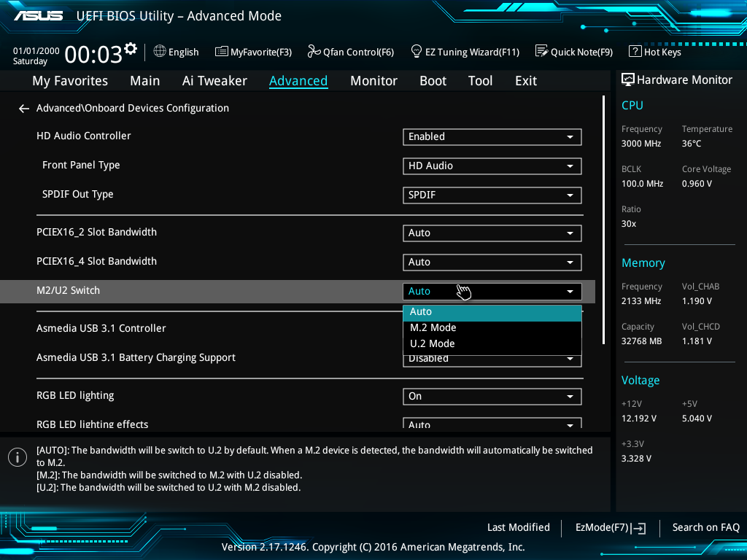This screenshot has width=747, height=560.
Task: Click Advanced\Onboard Devices Configuration breadcrumb
Action: (x=133, y=108)
